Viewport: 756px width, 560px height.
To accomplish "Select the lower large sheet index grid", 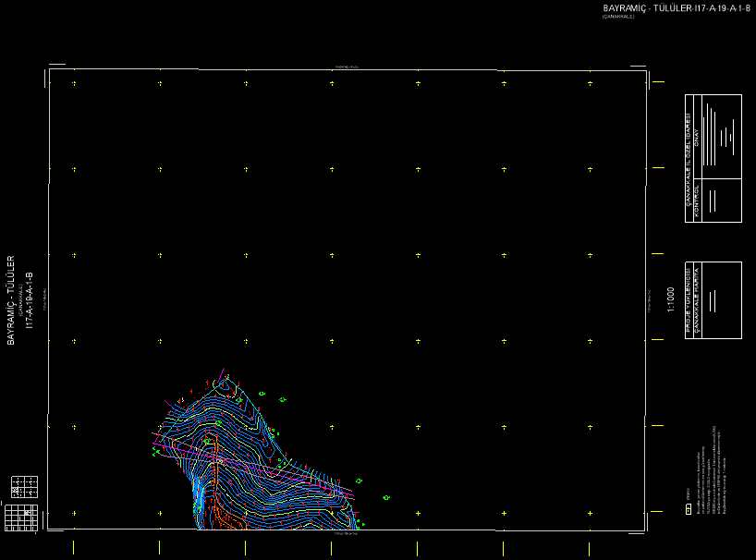I will tap(20, 518).
